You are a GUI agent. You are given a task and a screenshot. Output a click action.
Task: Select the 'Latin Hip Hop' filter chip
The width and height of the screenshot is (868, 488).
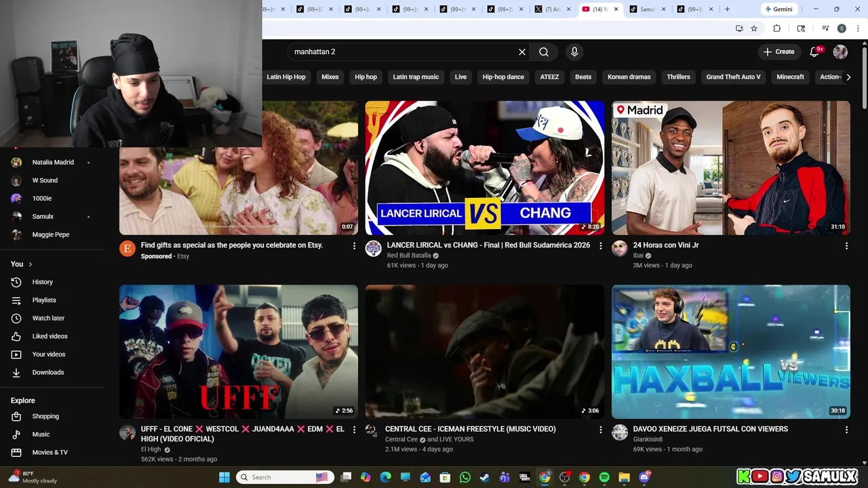pos(286,77)
